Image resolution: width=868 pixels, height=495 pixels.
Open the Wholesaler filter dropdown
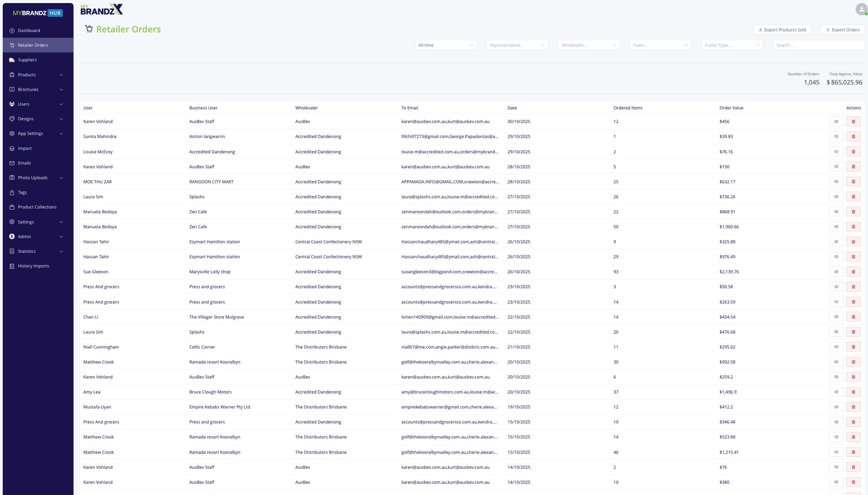click(588, 45)
